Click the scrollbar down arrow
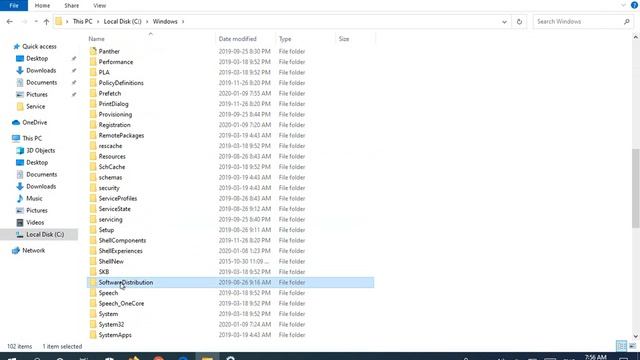This screenshot has width=640, height=360. (636, 336)
